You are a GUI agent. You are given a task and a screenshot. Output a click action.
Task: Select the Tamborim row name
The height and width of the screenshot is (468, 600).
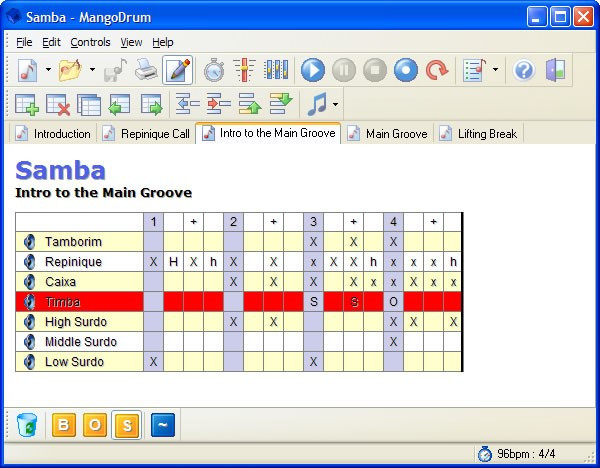coord(73,242)
